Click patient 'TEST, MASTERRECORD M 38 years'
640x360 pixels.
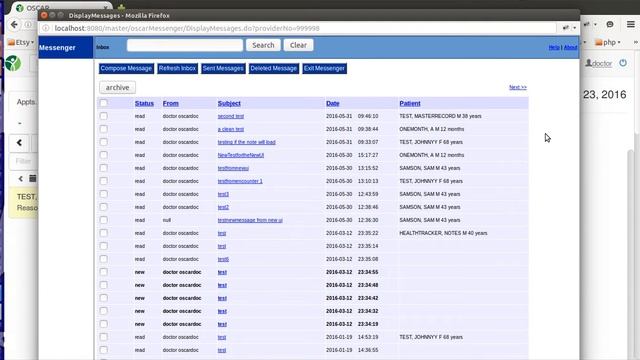440,116
